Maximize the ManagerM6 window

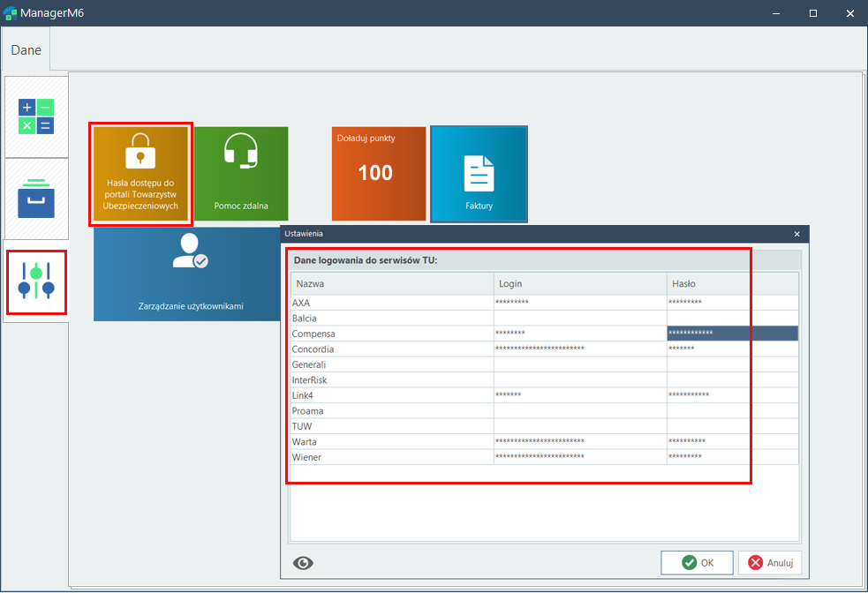click(x=813, y=13)
